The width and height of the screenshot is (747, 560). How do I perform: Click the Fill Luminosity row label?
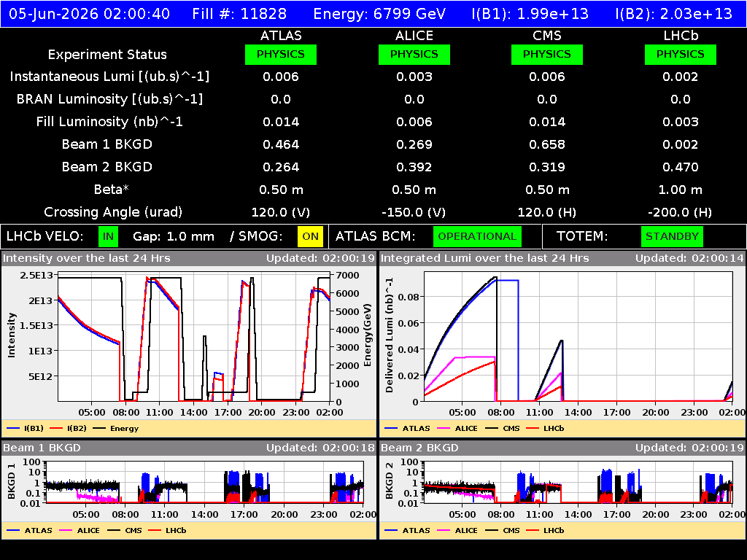pos(109,122)
